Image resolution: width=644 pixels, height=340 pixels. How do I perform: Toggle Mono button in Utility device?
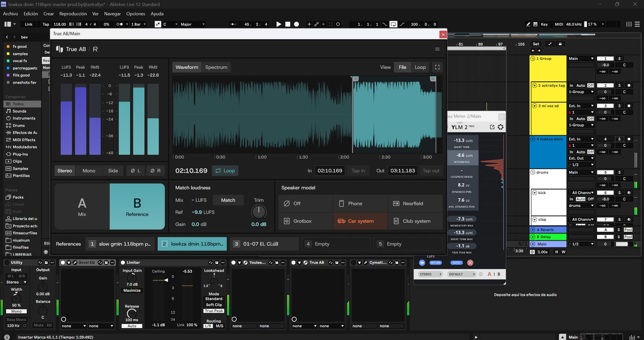coord(17,311)
